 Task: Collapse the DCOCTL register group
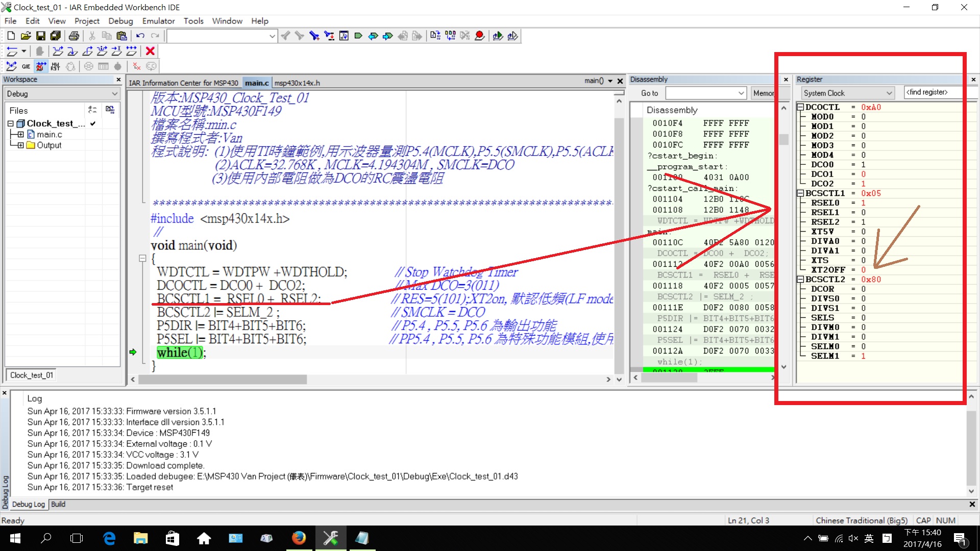click(x=800, y=107)
